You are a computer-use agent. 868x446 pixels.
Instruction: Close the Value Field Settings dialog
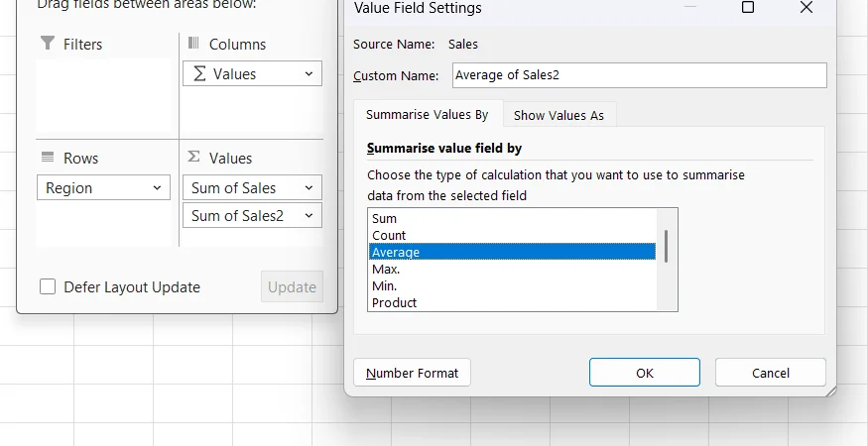coord(806,7)
